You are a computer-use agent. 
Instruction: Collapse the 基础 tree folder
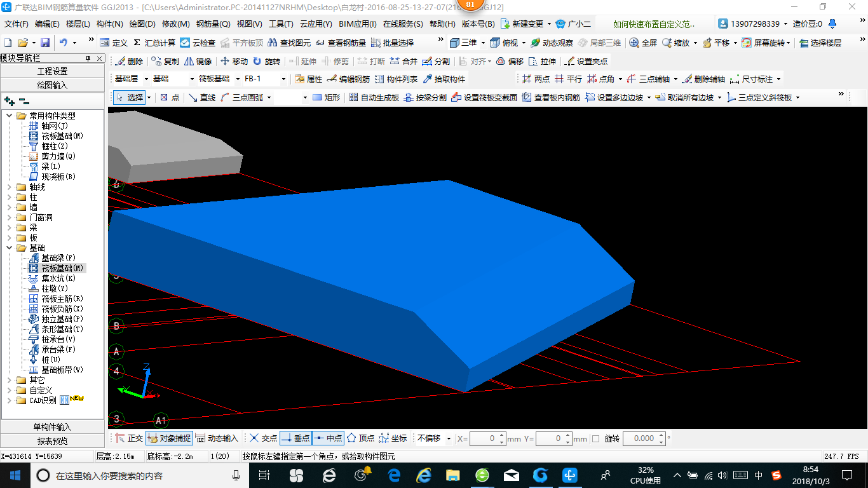10,248
